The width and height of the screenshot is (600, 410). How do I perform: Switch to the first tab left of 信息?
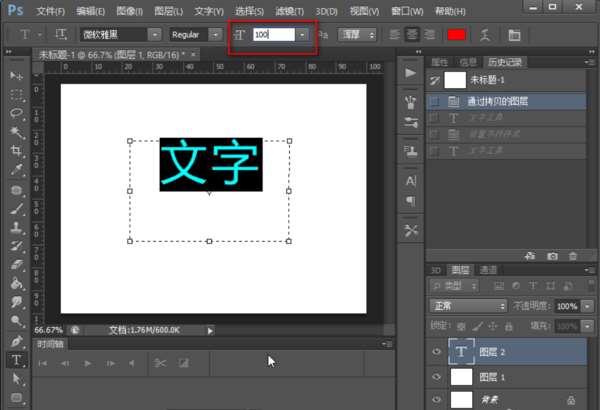click(x=440, y=62)
